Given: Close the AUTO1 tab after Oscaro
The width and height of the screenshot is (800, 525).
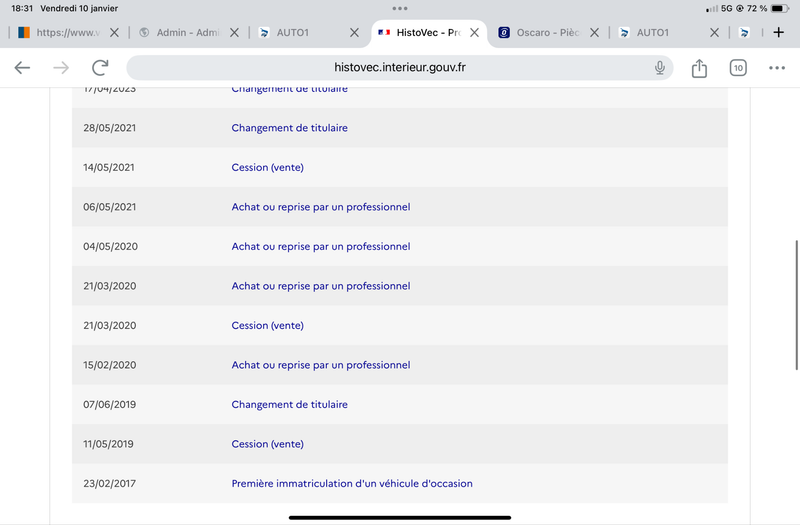Looking at the screenshot, I should point(714,33).
